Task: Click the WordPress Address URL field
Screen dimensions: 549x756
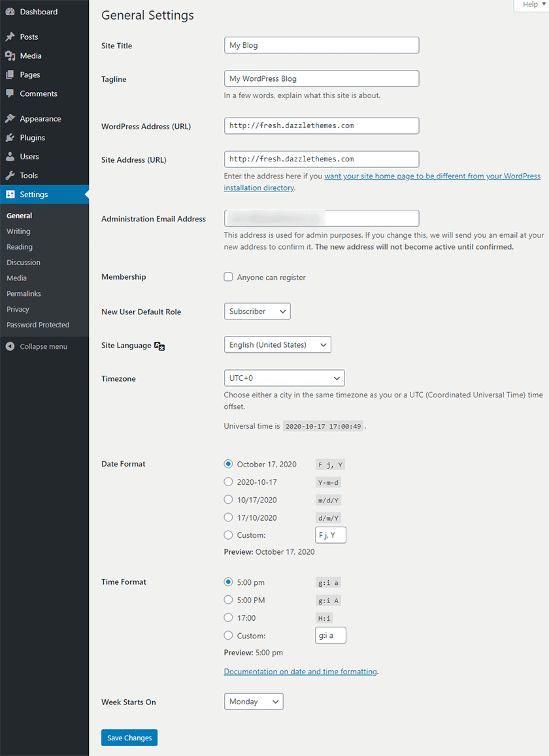Action: [322, 126]
